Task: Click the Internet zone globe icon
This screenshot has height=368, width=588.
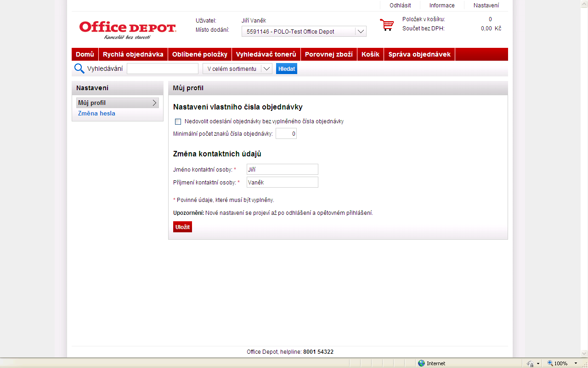Action: coord(421,363)
